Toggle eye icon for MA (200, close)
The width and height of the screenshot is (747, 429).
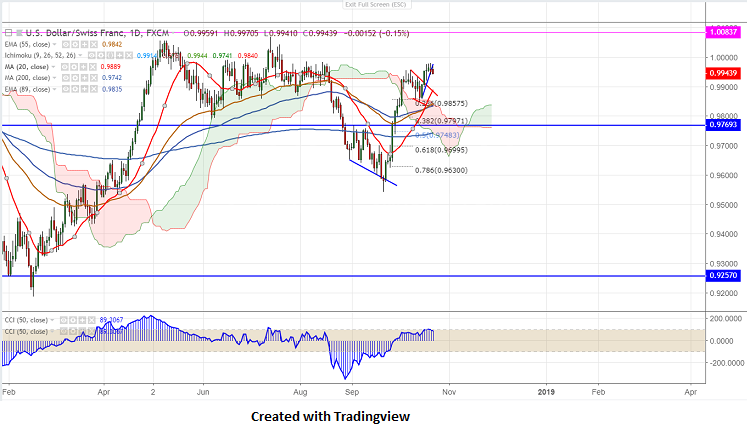coord(66,78)
